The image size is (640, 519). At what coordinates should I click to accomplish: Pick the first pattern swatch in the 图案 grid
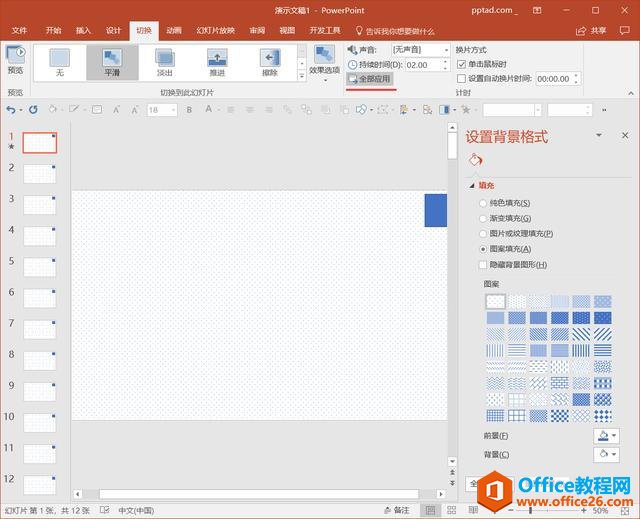496,301
